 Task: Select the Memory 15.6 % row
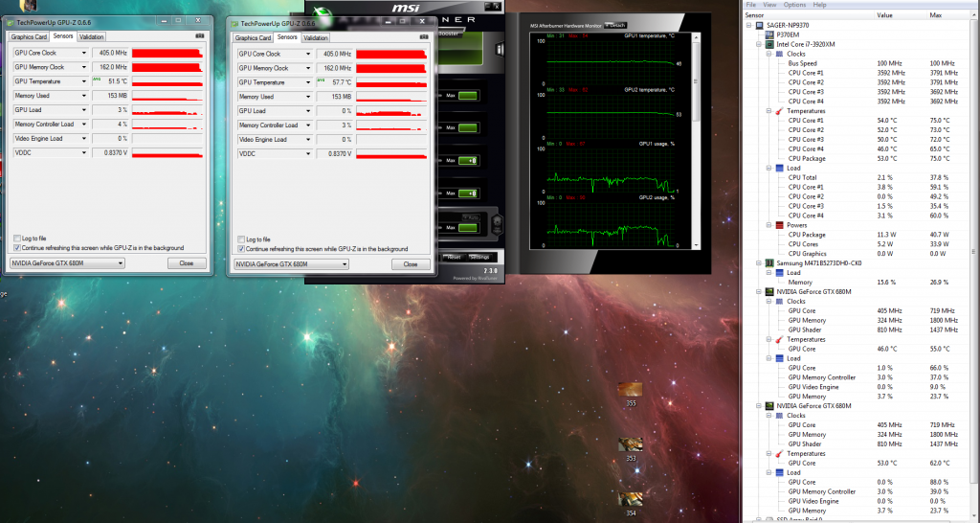pyautogui.click(x=857, y=283)
